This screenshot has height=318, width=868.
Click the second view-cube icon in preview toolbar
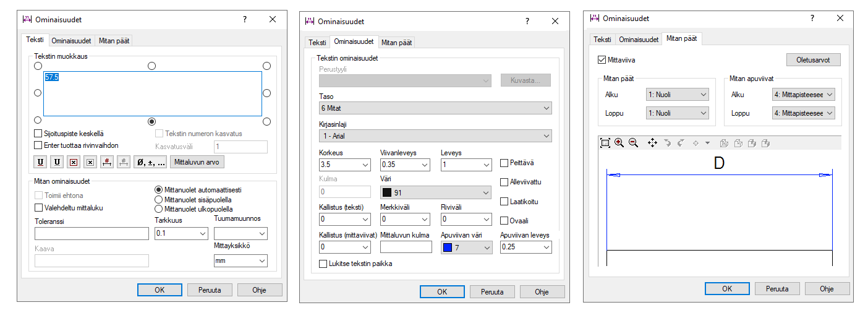pyautogui.click(x=738, y=143)
